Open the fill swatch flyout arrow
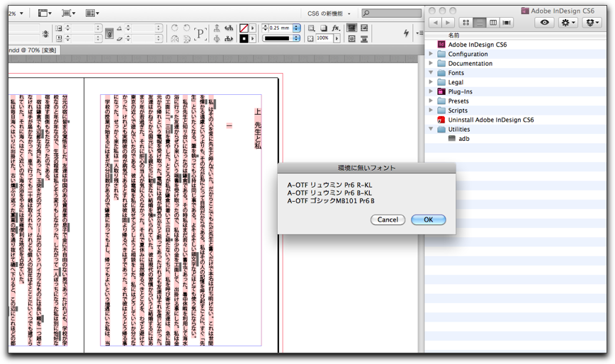Viewport: 615px width, 364px height. click(252, 28)
